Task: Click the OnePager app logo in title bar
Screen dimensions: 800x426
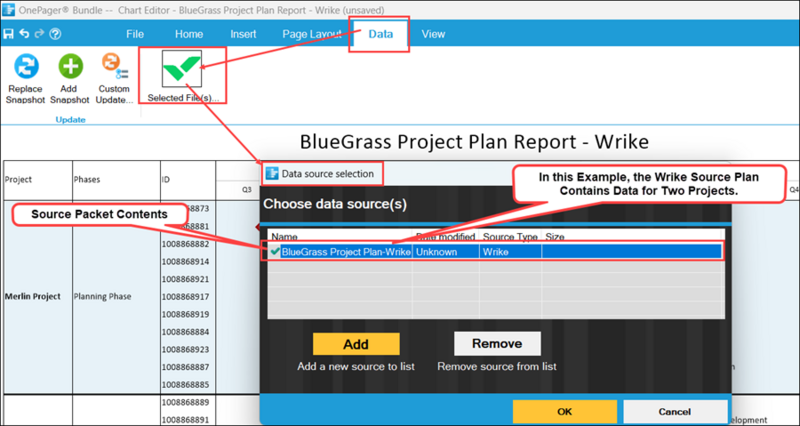Action: 8,10
